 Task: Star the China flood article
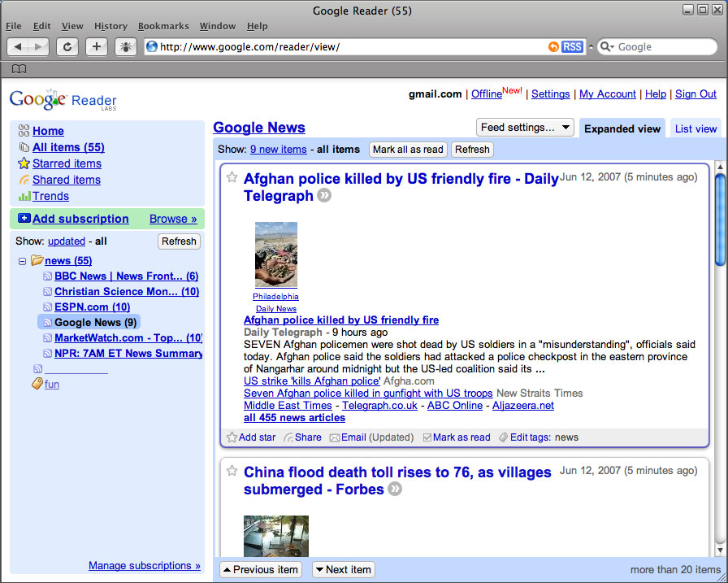click(232, 471)
